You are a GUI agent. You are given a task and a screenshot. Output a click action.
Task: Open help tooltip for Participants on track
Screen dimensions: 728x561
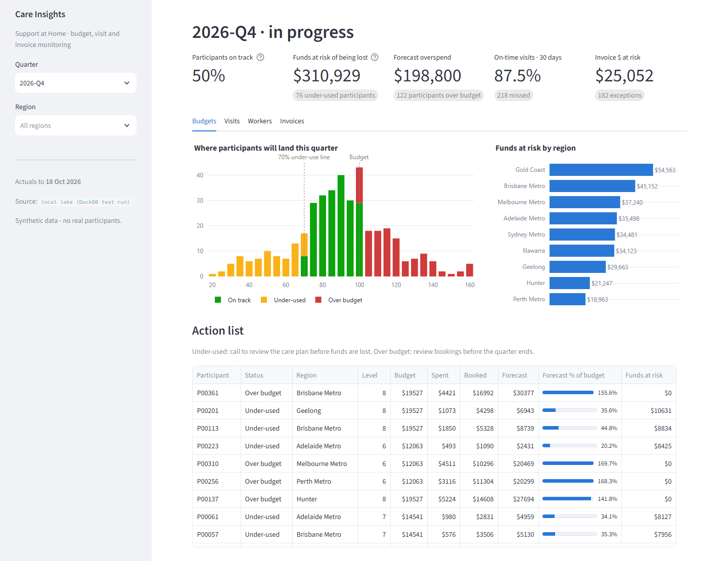pyautogui.click(x=260, y=57)
